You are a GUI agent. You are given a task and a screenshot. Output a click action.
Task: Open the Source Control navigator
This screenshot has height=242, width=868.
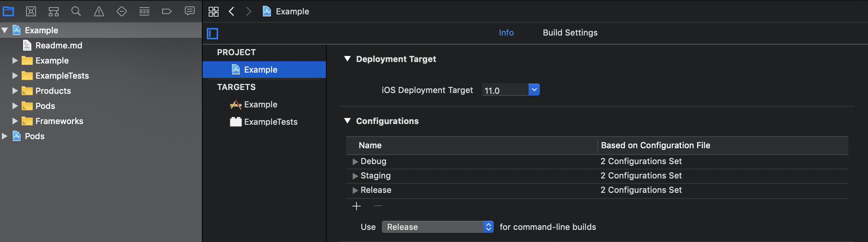click(x=31, y=11)
